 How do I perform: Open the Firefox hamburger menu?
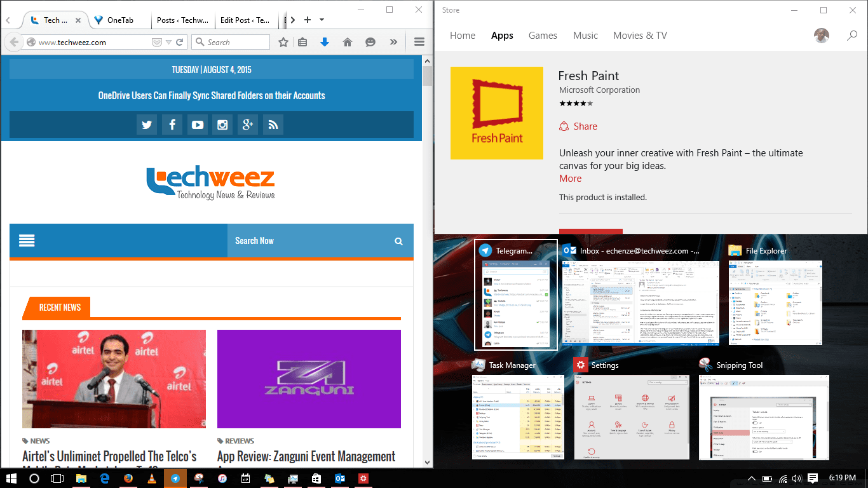click(x=419, y=43)
